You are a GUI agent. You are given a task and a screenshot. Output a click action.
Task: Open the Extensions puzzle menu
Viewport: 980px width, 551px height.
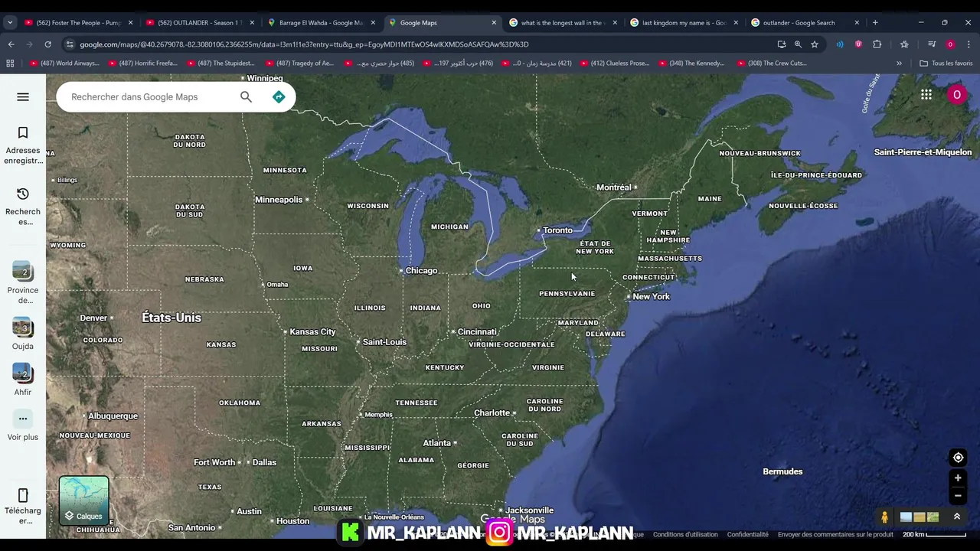(x=877, y=44)
